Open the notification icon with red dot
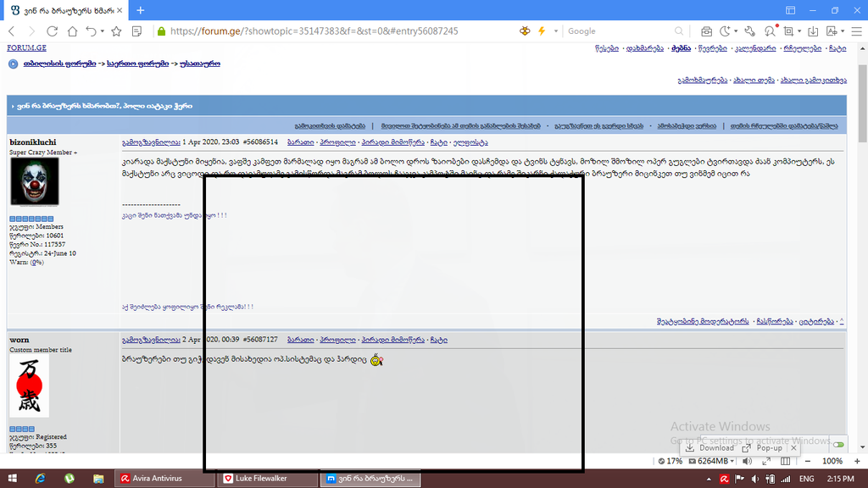The image size is (868, 488). (x=770, y=31)
